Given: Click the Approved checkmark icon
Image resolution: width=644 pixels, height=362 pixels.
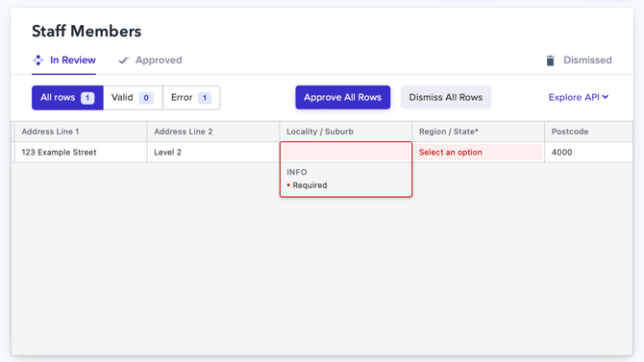Looking at the screenshot, I should point(124,60).
